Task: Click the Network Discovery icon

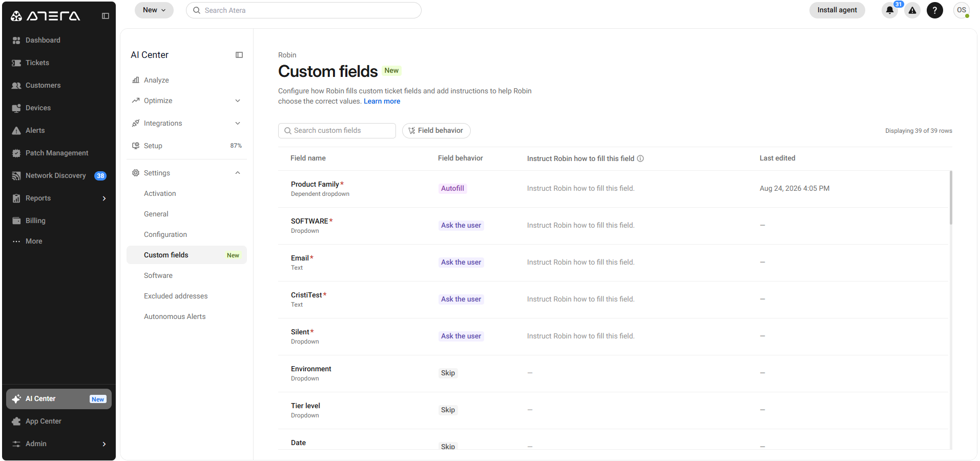Action: pyautogui.click(x=16, y=175)
